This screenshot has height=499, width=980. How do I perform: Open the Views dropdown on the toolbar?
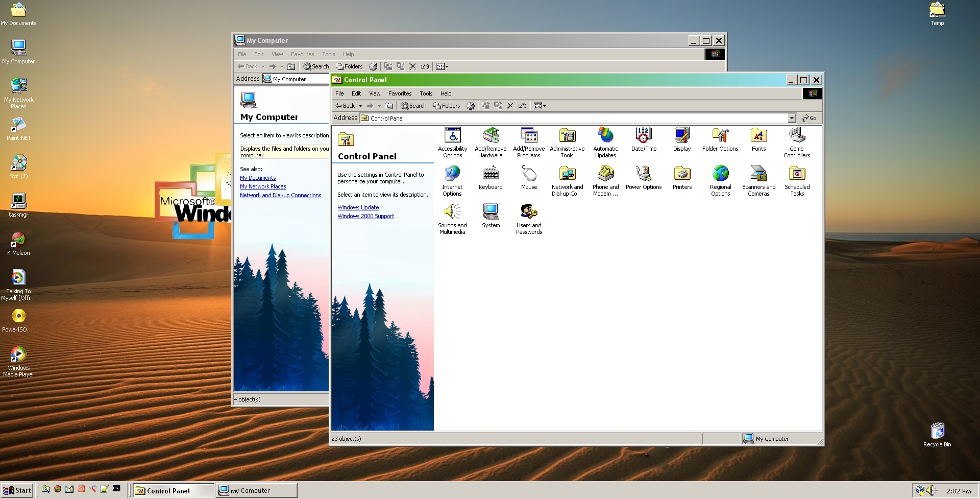click(540, 106)
